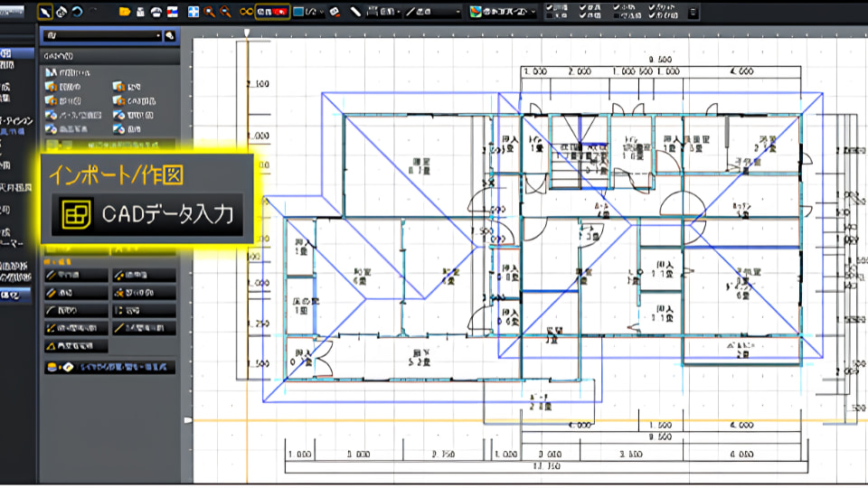Viewport: 868px width, 488px height.
Task: Select the highlighted lower item in left sidebar
Action: click(x=15, y=295)
